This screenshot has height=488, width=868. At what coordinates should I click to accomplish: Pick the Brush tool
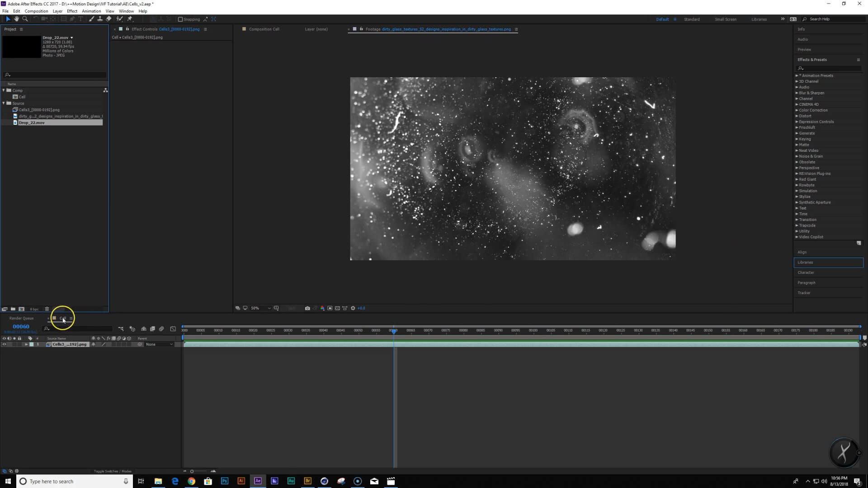[x=91, y=19]
